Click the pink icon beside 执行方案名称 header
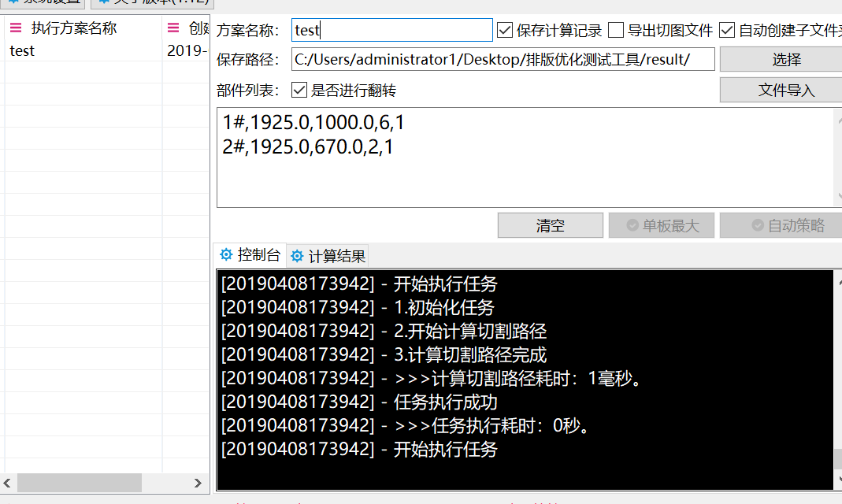The image size is (842, 504). [16, 28]
